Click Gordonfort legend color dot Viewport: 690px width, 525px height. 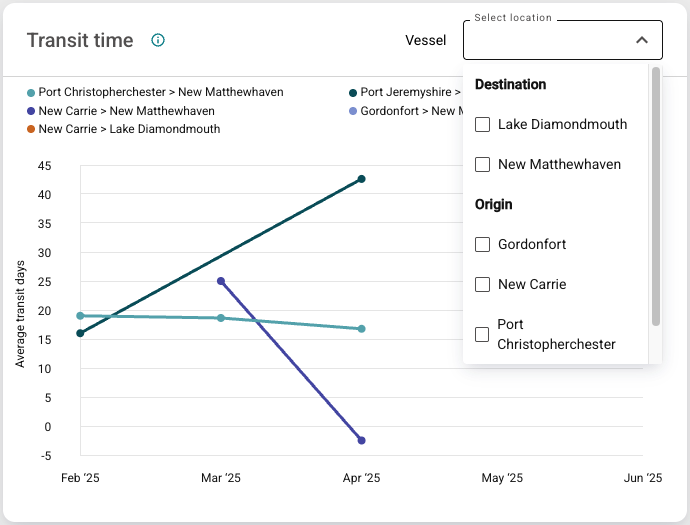pos(353,111)
